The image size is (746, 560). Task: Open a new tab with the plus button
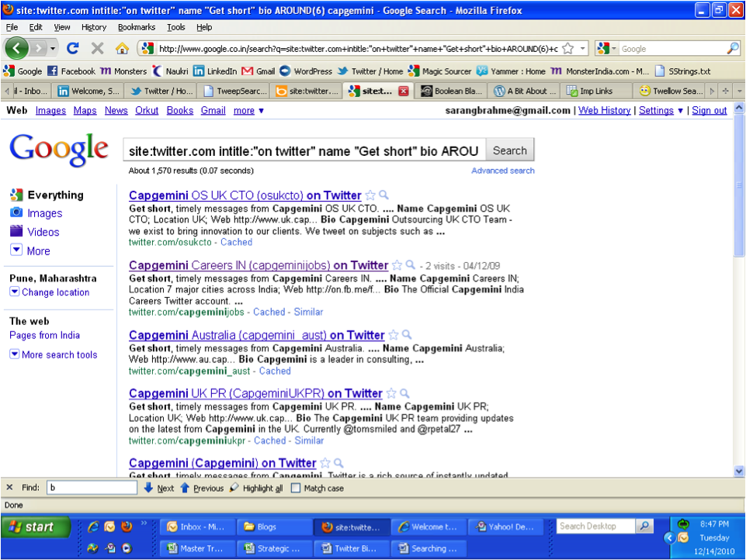point(726,91)
